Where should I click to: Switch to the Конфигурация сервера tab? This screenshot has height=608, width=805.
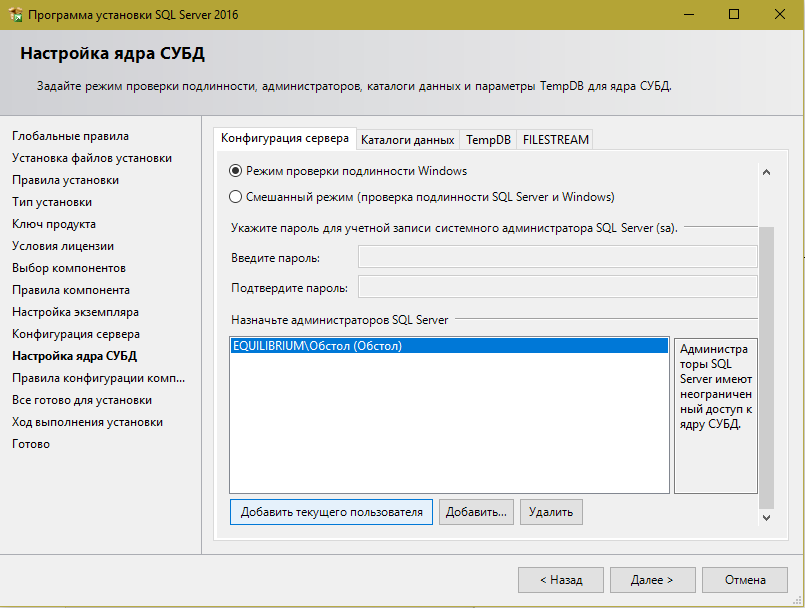click(284, 138)
